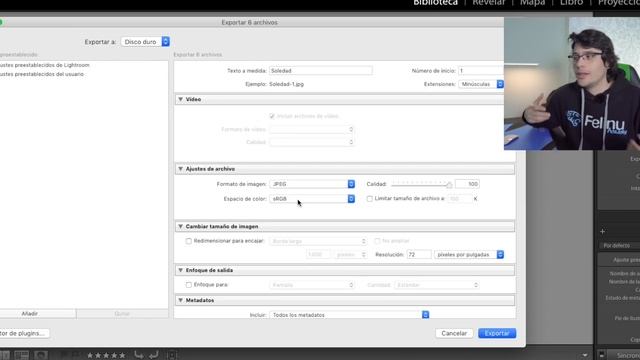Click the Calidad value field showing 100

coord(467,184)
